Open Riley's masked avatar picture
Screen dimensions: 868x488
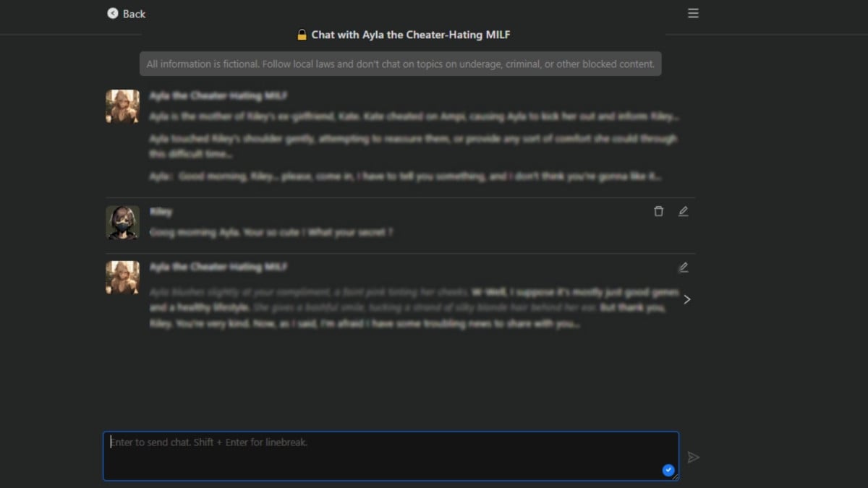tap(122, 222)
